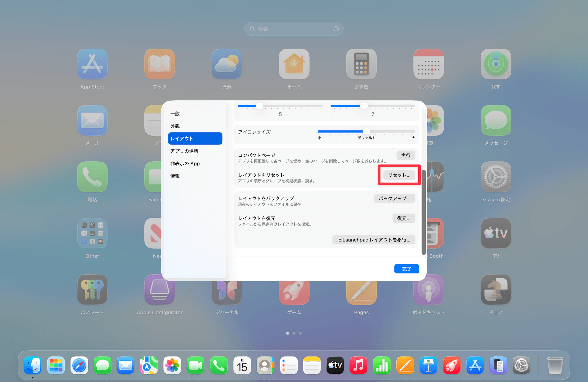Image resolution: width=588 pixels, height=382 pixels.
Task: Open Contacts in the Dock
Action: tap(265, 365)
